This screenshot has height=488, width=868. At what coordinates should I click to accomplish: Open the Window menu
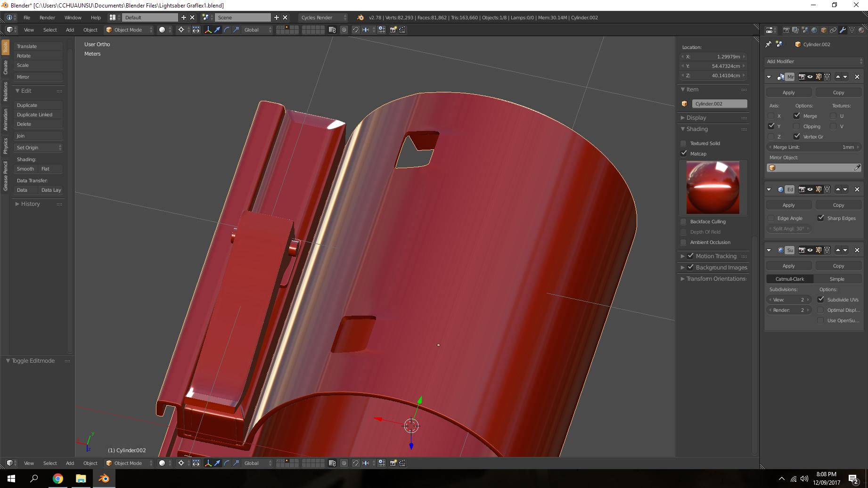73,17
